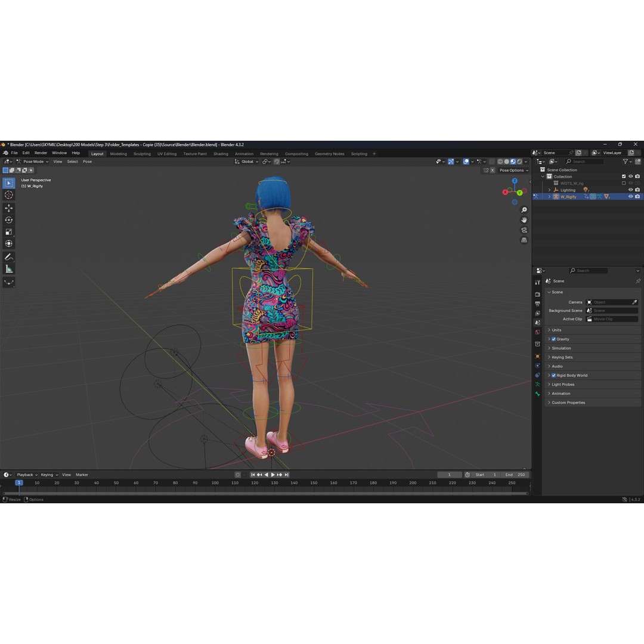Pin the Scene properties panel
644x644 pixels.
click(638, 281)
